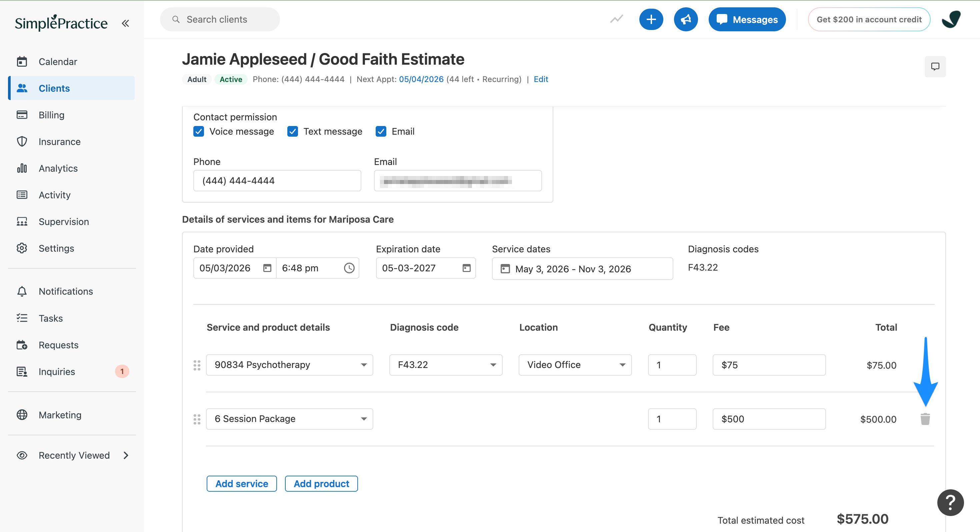This screenshot has height=532, width=980.
Task: Click quantity field for 90834 Psychotherapy
Action: click(x=672, y=365)
